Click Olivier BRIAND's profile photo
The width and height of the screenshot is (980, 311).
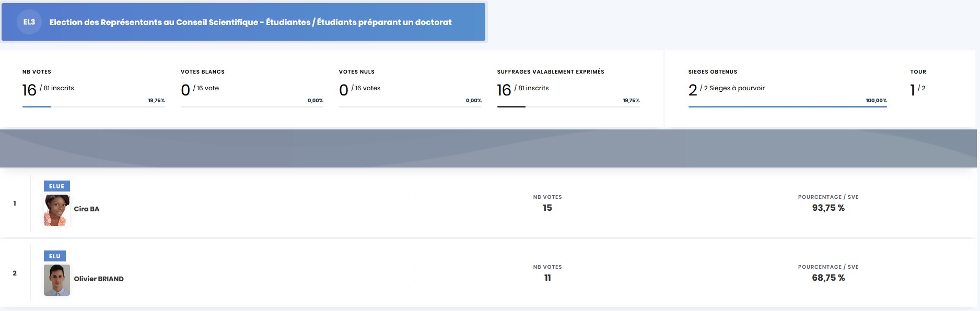57,280
